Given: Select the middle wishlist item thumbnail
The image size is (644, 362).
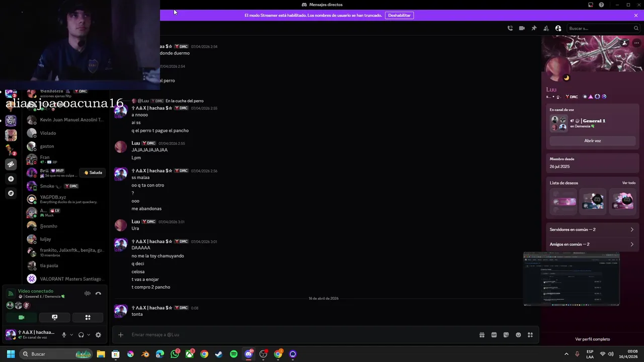Looking at the screenshot, I should (593, 202).
